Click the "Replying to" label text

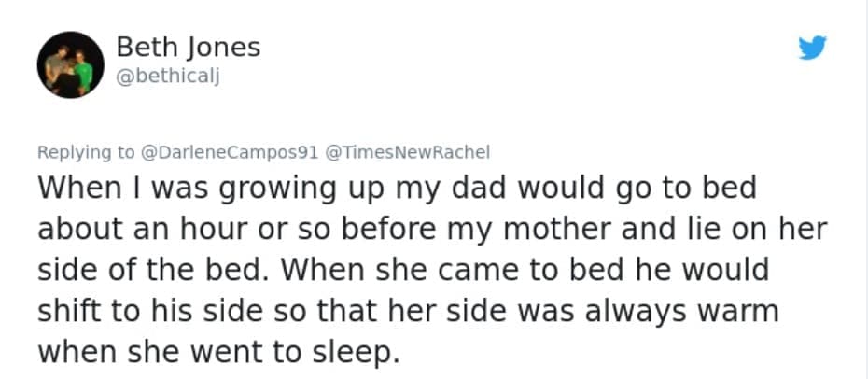[86, 151]
